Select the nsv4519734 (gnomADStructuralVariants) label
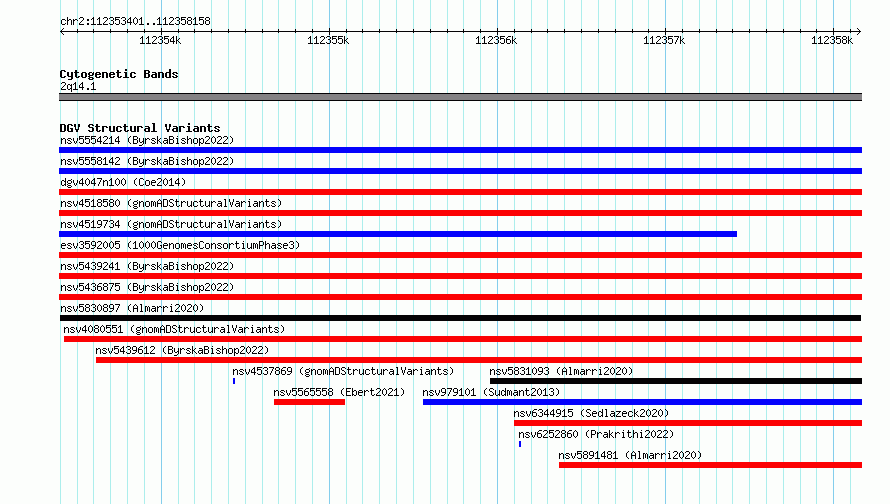 pyautogui.click(x=171, y=224)
